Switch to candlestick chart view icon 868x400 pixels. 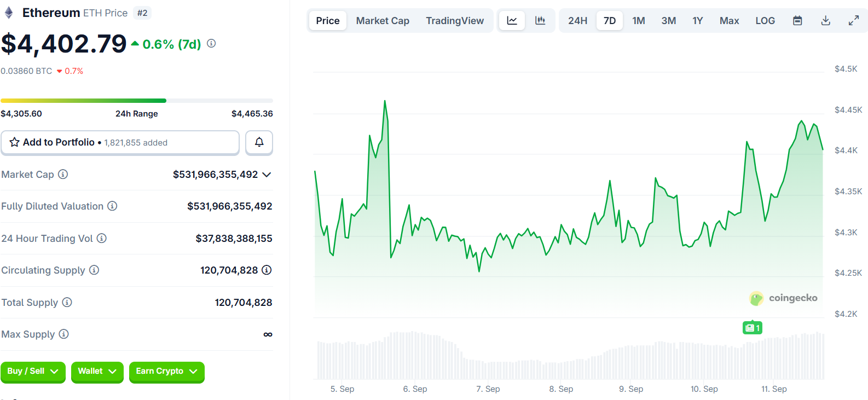[x=540, y=21]
